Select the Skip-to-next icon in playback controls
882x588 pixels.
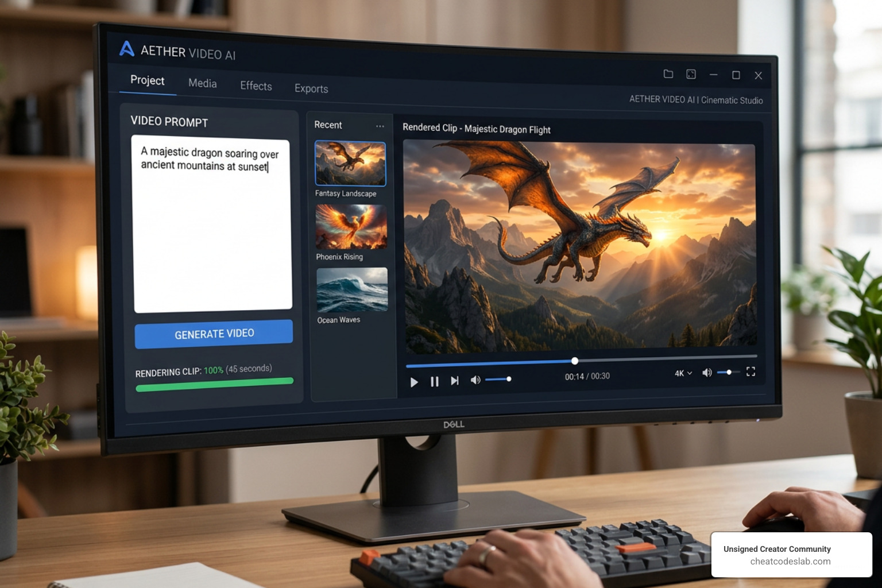point(454,380)
